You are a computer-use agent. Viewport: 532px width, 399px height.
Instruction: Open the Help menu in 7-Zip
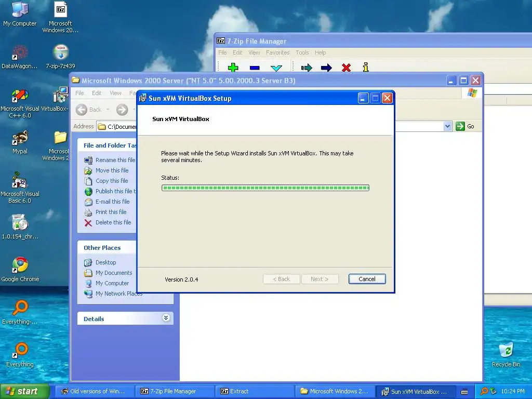click(320, 52)
